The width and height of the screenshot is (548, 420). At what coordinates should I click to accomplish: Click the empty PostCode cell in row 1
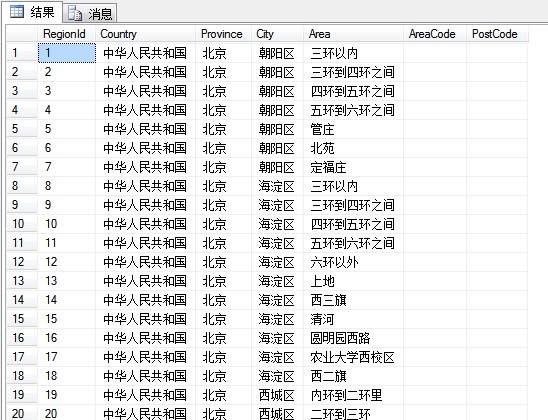pyautogui.click(x=497, y=53)
